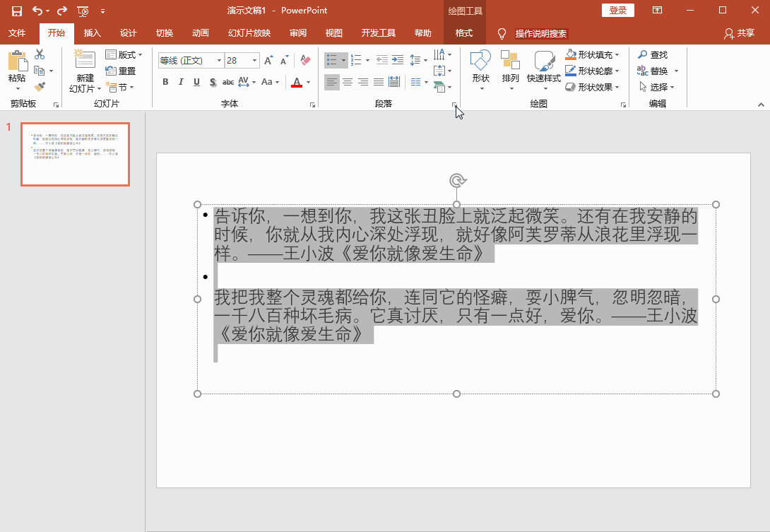Increase font size with the larger A icon

point(268,61)
